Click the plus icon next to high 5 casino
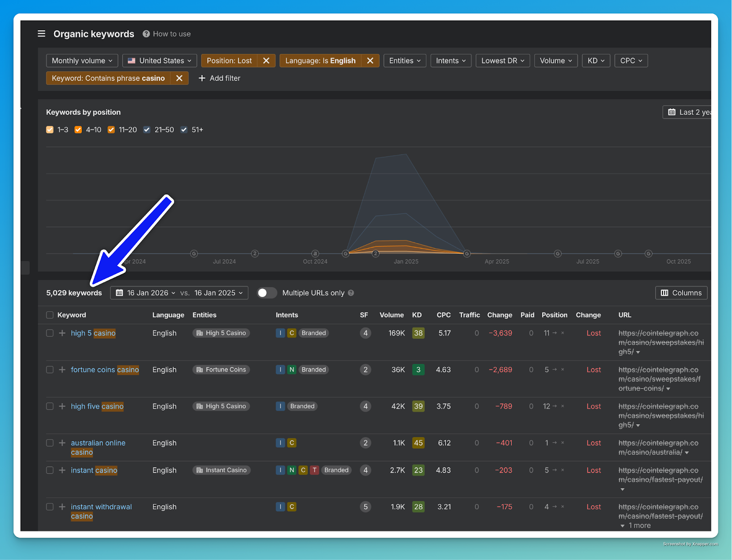 coord(62,333)
